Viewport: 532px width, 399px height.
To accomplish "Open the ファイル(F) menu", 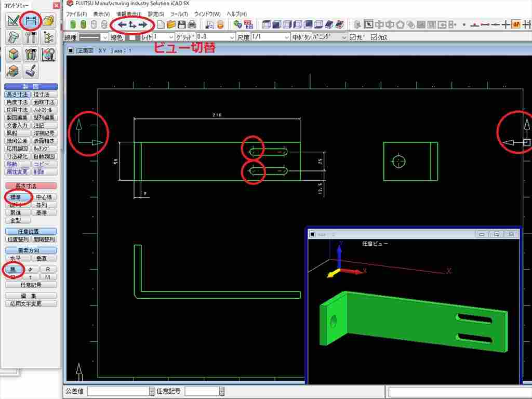I will pos(76,14).
